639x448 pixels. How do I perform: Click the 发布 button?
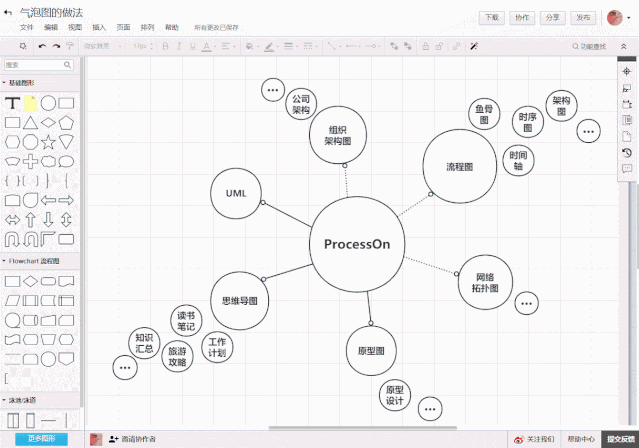pos(583,18)
